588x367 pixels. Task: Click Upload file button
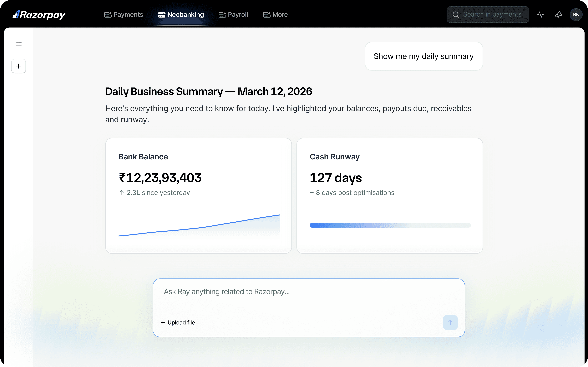coord(178,322)
